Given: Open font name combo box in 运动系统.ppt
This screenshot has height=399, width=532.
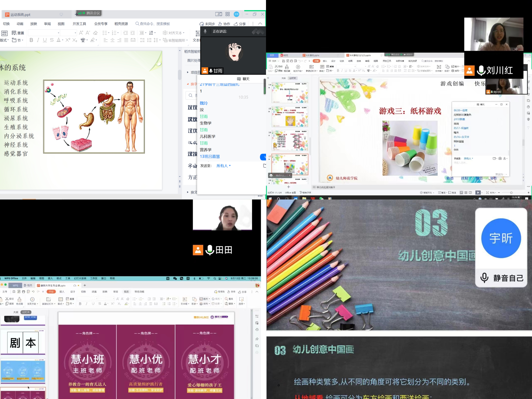Looking at the screenshot, I should (44, 33).
